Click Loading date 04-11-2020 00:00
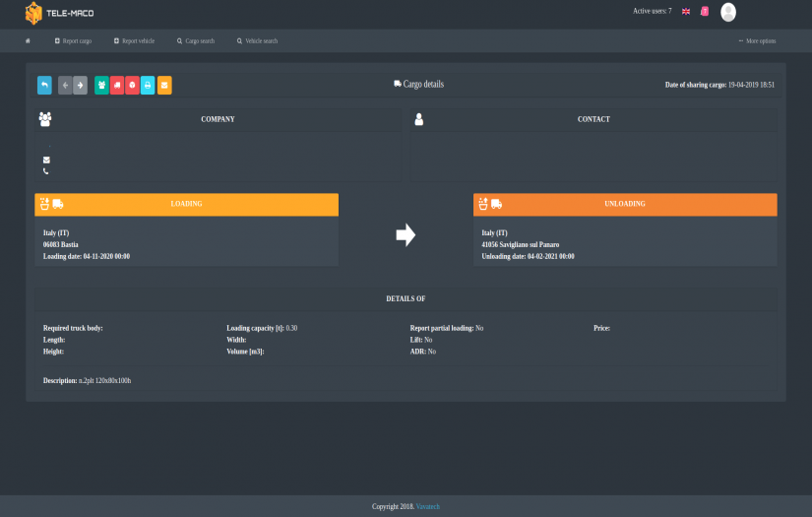Viewport: 812px width, 517px height. pos(87,256)
